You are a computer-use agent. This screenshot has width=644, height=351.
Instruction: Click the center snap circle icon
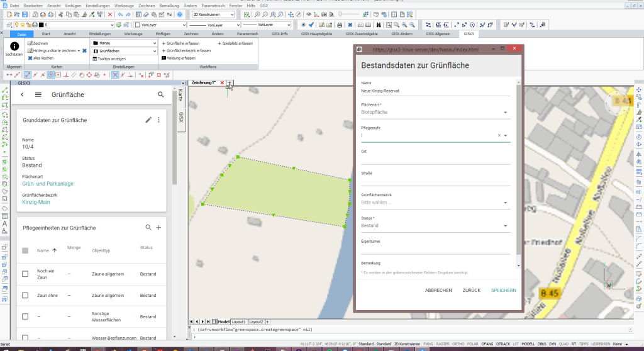[x=50, y=75]
